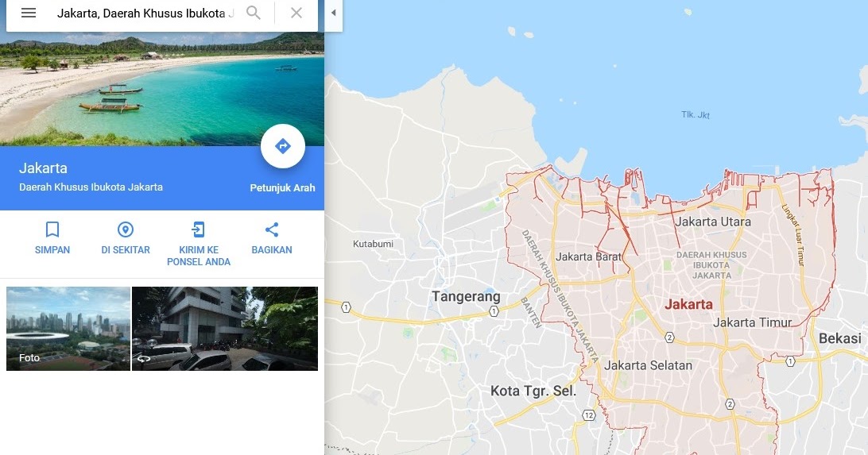Click the Kutabumi label on the map
The width and height of the screenshot is (868, 455).
(x=373, y=244)
